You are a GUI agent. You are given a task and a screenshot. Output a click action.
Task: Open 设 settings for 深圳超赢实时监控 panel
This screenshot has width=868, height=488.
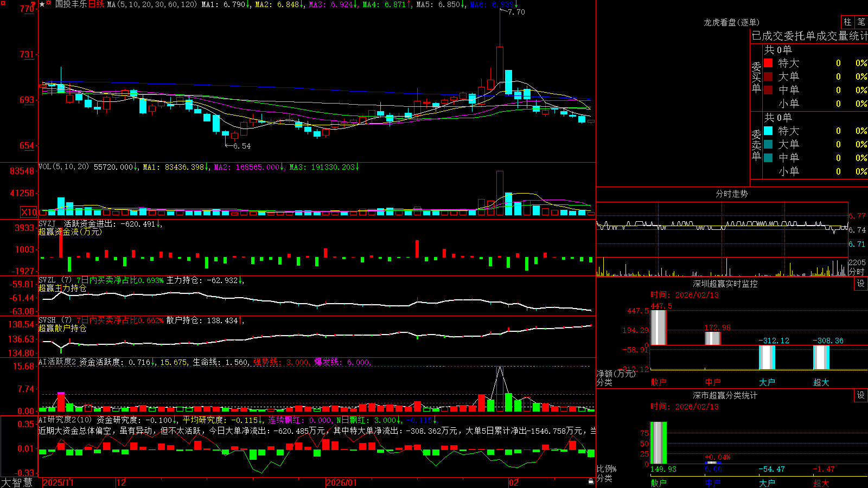[861, 284]
